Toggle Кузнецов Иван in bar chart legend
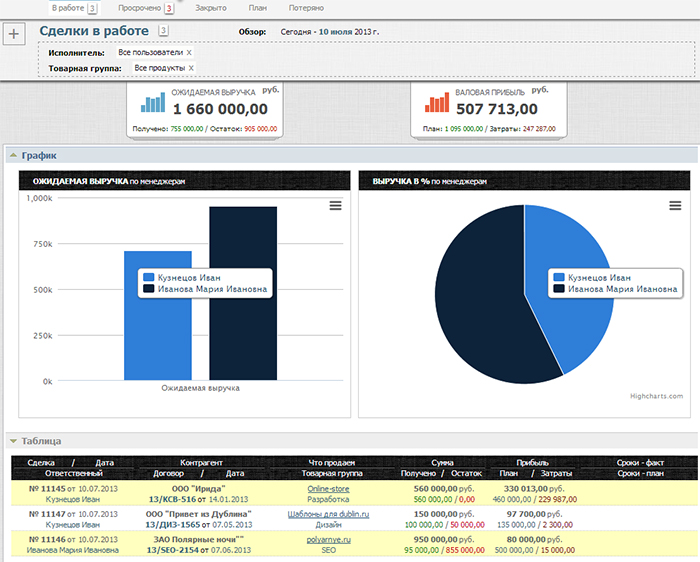The width and height of the screenshot is (700, 562). point(182,278)
